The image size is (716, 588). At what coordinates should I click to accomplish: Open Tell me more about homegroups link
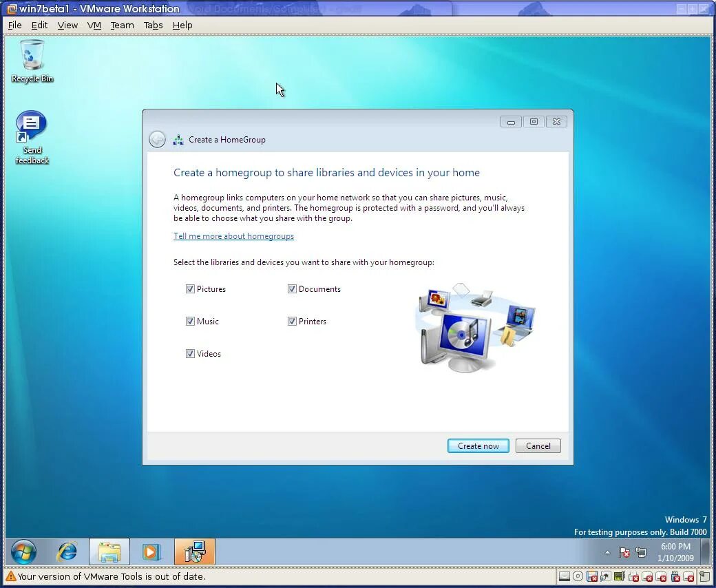[233, 236]
